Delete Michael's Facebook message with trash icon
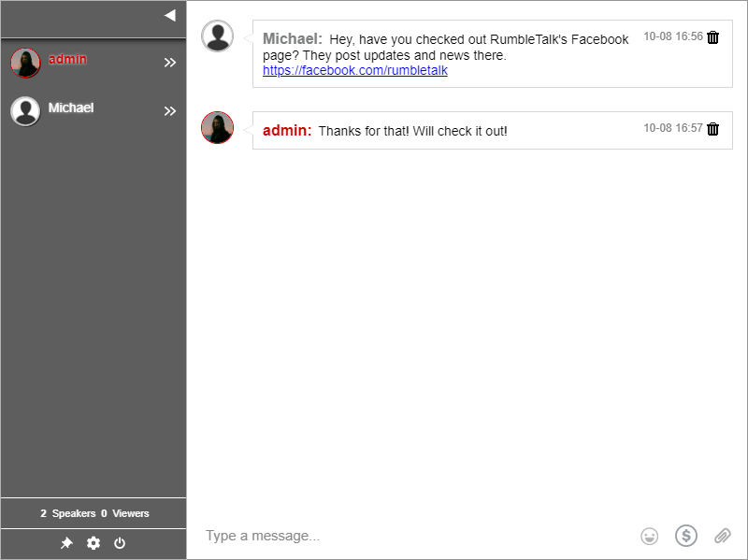This screenshot has height=560, width=748. click(713, 37)
